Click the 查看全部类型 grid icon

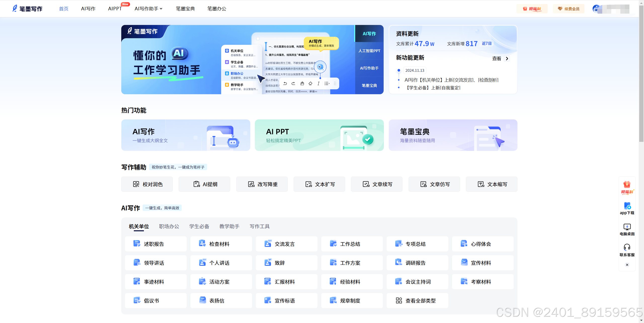click(399, 300)
